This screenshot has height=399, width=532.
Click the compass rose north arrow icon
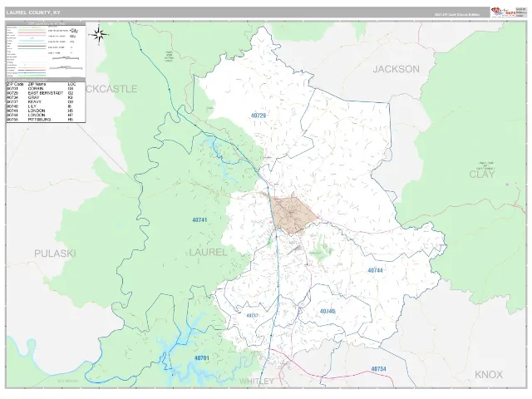pos(99,35)
